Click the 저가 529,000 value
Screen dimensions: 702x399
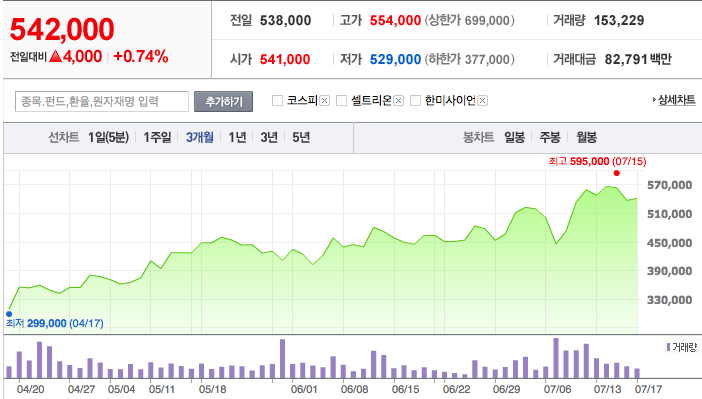click(x=395, y=59)
